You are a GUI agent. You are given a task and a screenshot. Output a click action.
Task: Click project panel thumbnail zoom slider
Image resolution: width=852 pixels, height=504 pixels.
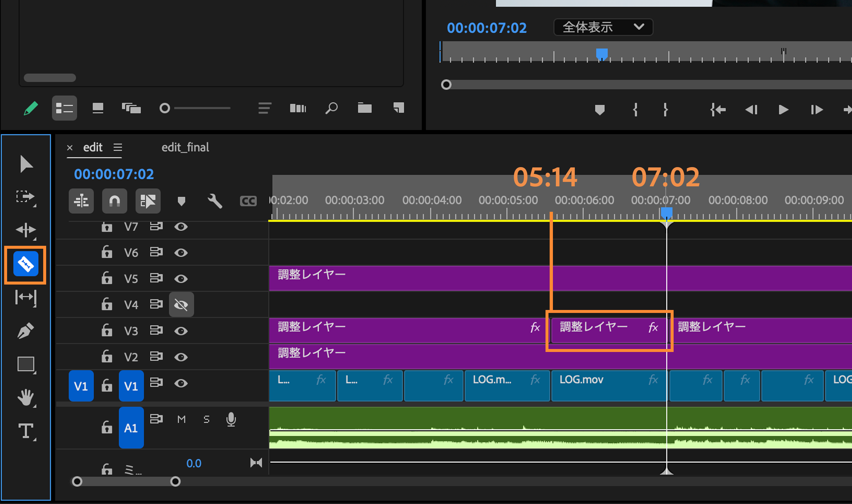tap(165, 108)
